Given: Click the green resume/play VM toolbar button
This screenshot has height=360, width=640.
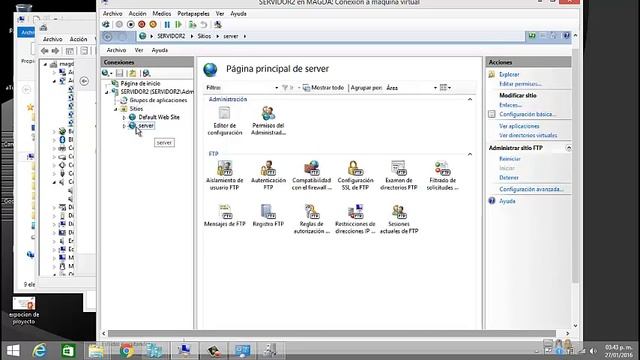Looking at the screenshot, I should point(178,24).
